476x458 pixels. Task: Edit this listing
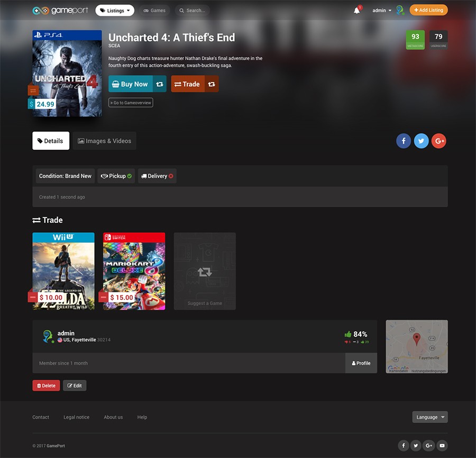point(75,386)
